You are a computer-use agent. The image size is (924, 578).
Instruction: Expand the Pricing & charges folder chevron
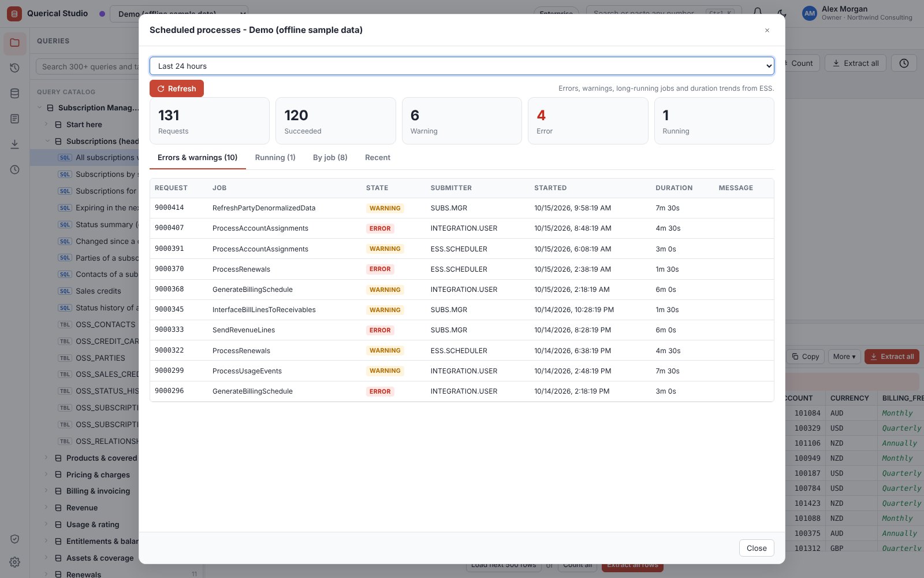point(47,475)
